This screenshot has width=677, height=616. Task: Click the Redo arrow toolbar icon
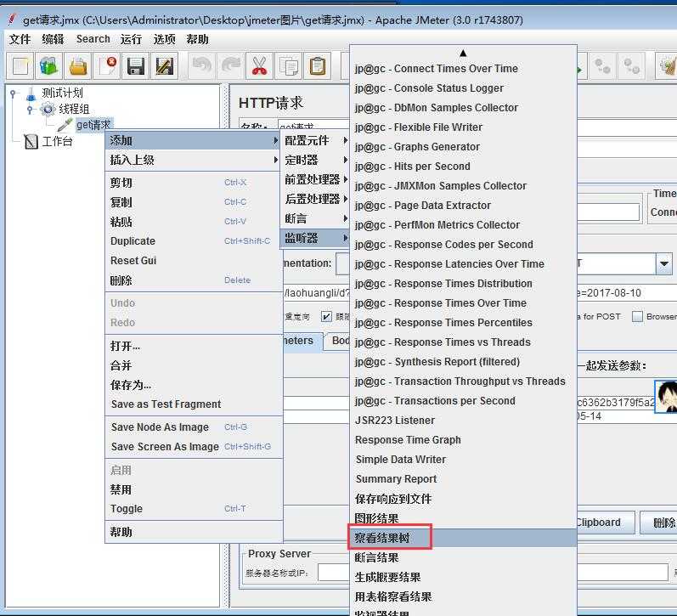(x=230, y=66)
